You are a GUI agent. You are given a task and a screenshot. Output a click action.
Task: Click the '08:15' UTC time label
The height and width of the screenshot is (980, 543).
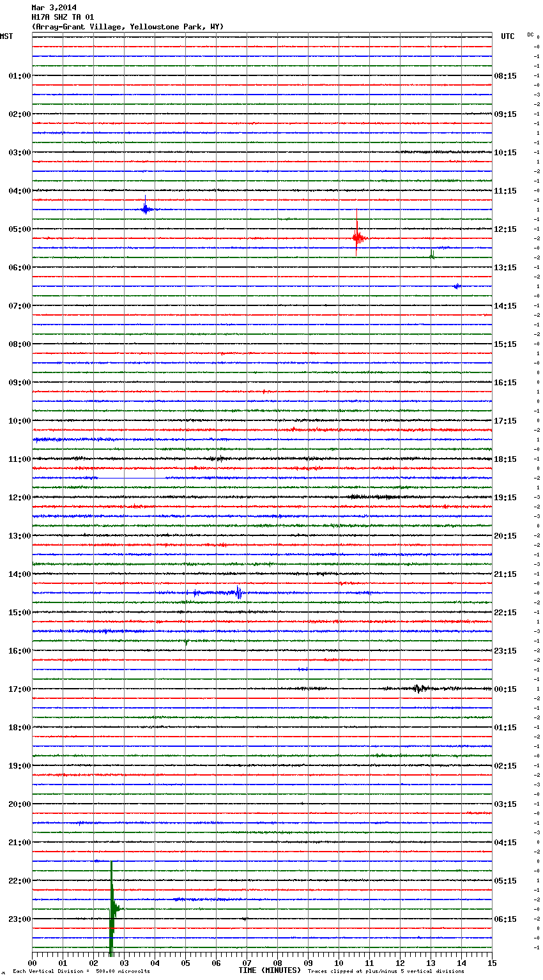click(505, 76)
